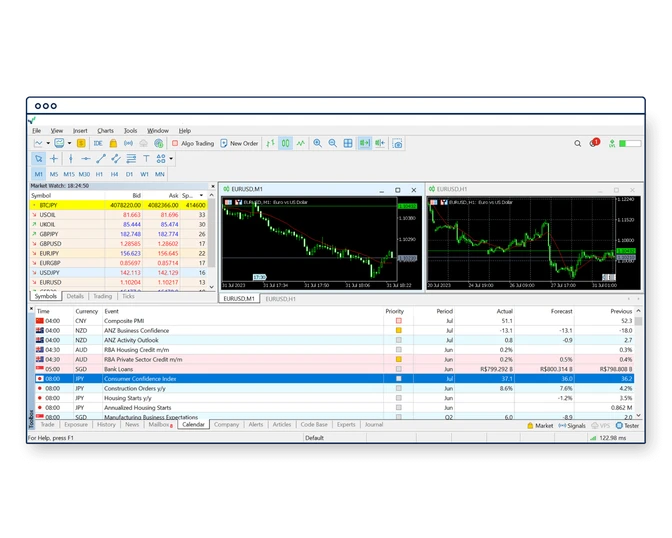Switch to the History tab
This screenshot has height=538, width=672.
click(x=106, y=425)
